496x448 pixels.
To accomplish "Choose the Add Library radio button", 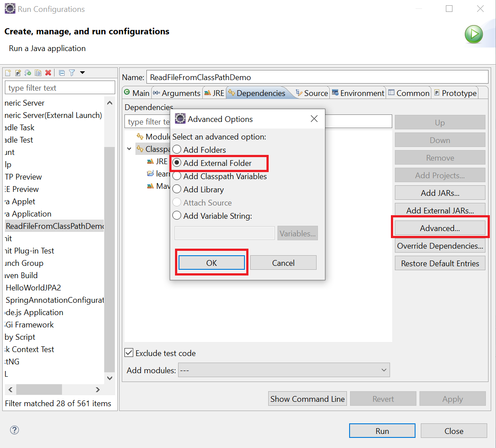I will (x=177, y=190).
